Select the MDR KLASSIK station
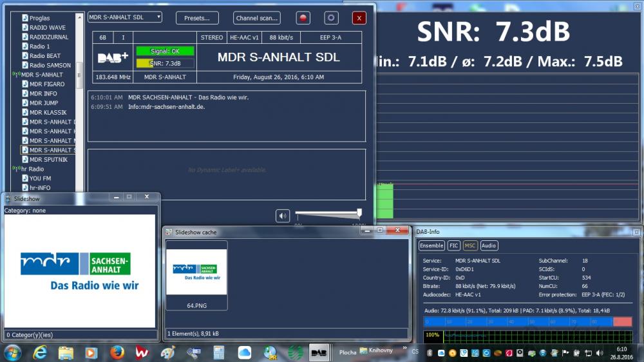 (48, 113)
